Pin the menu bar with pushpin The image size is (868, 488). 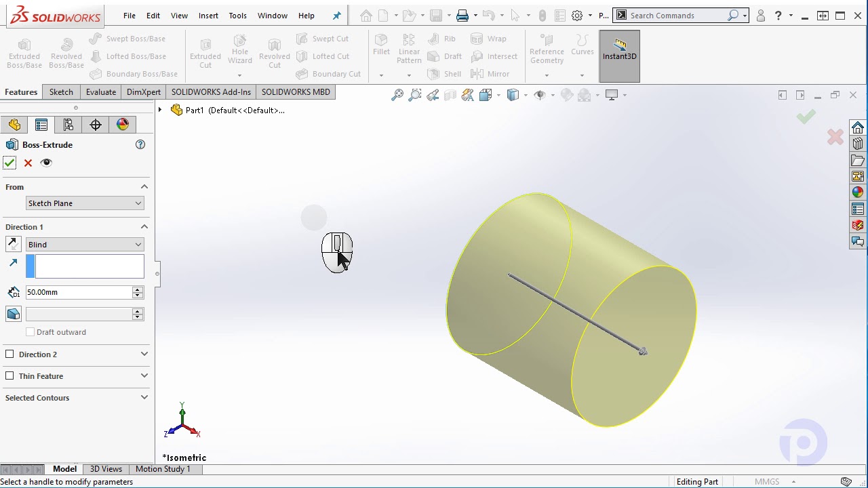pyautogui.click(x=336, y=16)
